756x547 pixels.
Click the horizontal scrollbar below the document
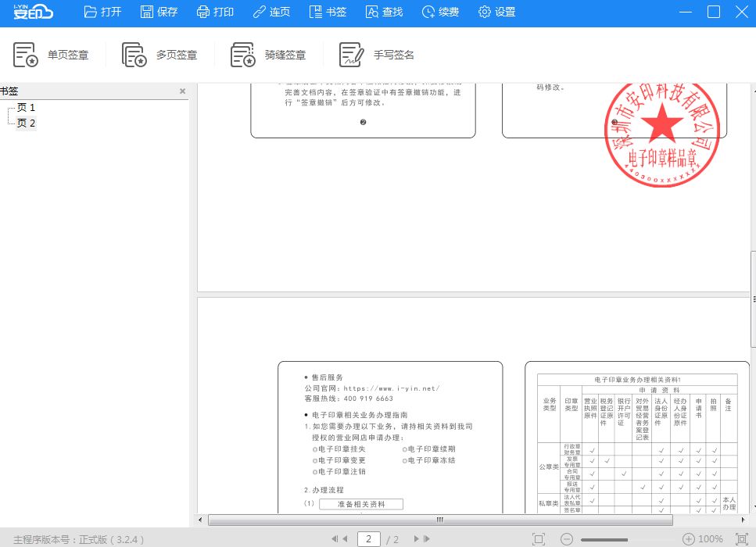439,520
